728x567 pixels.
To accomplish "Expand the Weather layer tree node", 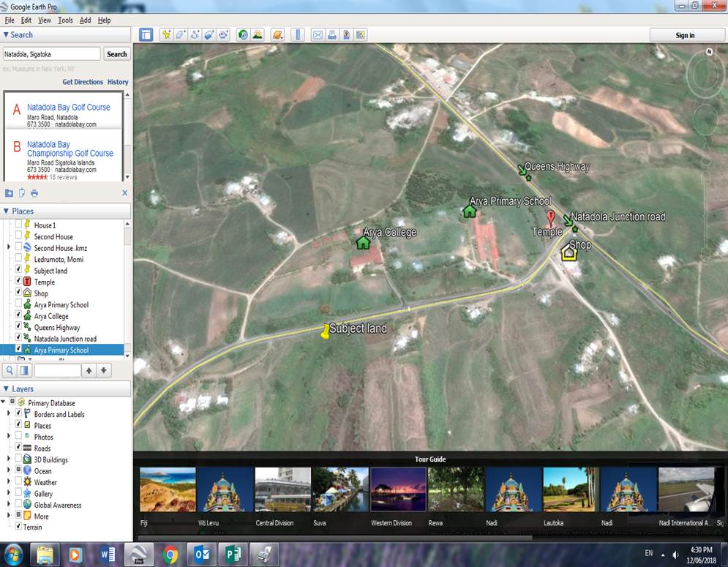I will click(9, 482).
